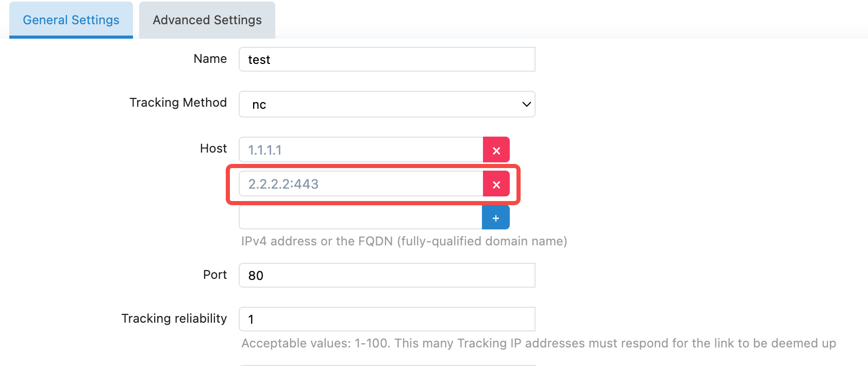Click the Tracking Method label

(178, 103)
